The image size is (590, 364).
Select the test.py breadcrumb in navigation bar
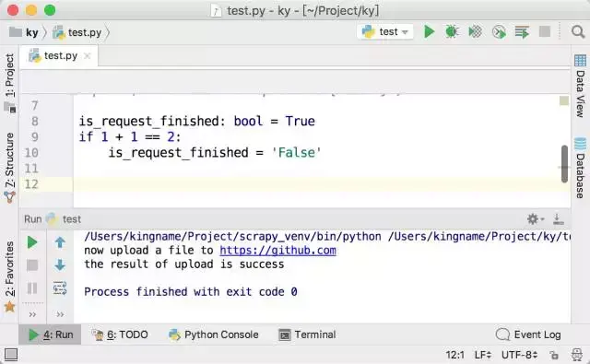(x=77, y=32)
